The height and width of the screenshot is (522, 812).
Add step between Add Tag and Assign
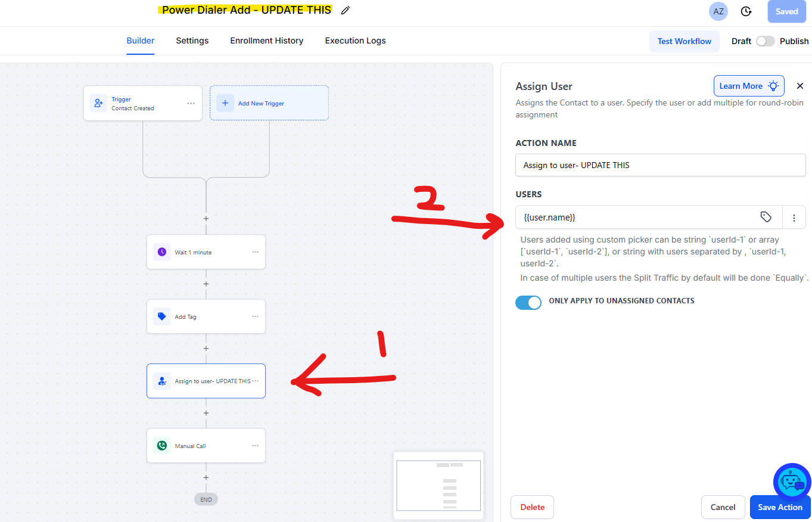tap(206, 348)
